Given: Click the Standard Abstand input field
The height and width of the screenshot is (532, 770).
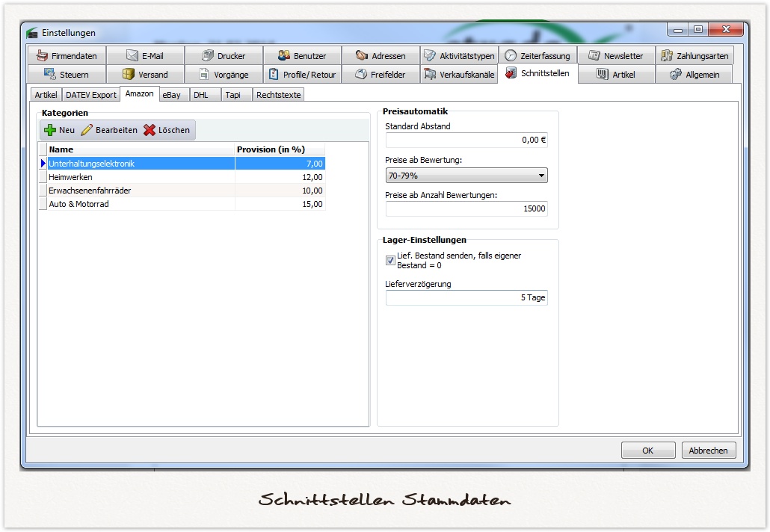Looking at the screenshot, I should (466, 140).
